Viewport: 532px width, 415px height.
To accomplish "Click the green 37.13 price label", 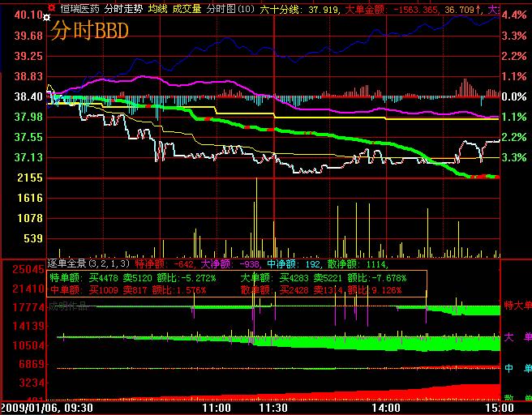I will tap(28, 157).
